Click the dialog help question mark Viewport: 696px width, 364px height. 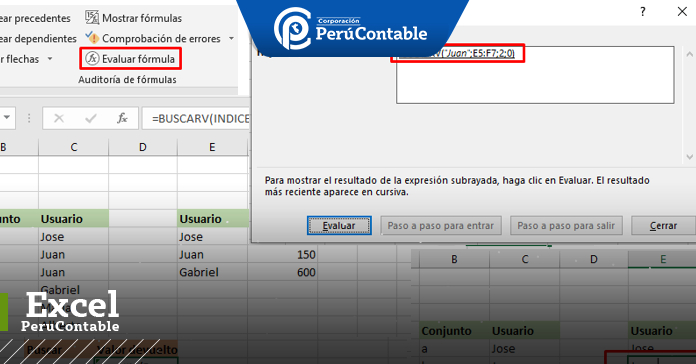coord(643,12)
